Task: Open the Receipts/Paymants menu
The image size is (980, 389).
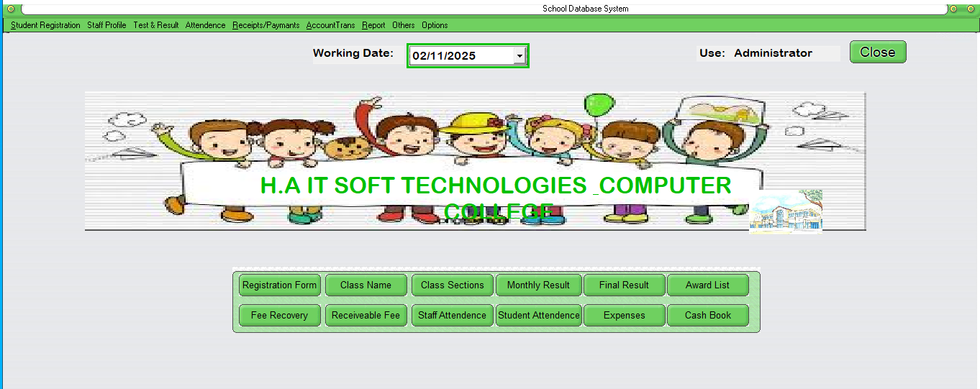Action: pos(266,25)
